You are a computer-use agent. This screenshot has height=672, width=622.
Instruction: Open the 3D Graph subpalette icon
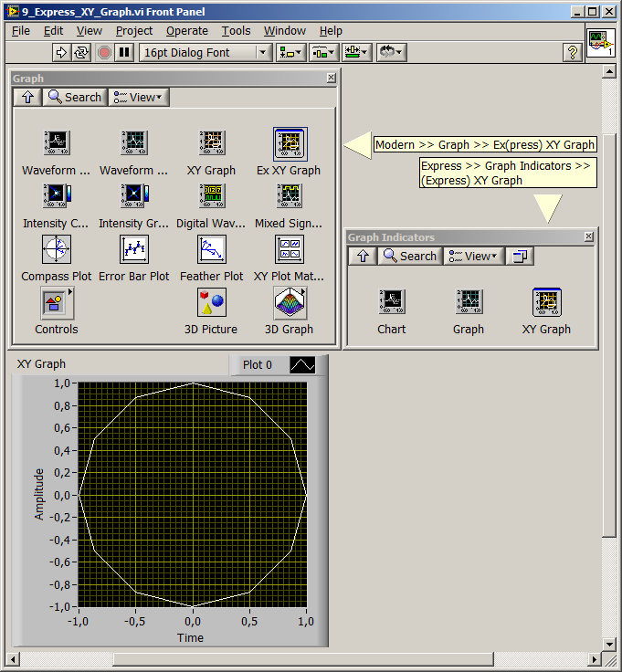click(x=290, y=303)
